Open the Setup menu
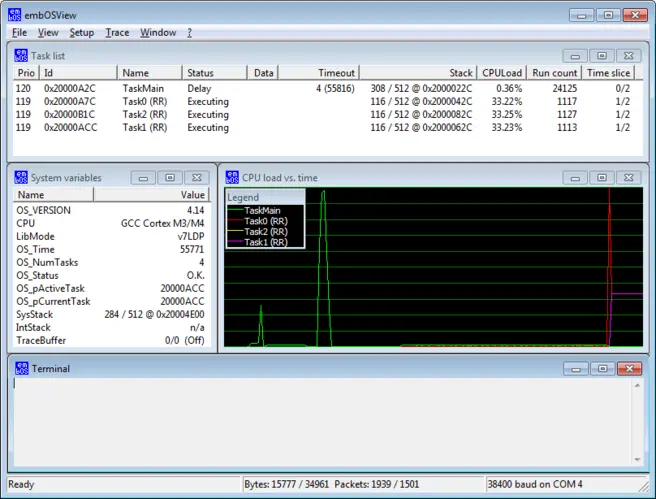This screenshot has width=656, height=499. pos(82,33)
